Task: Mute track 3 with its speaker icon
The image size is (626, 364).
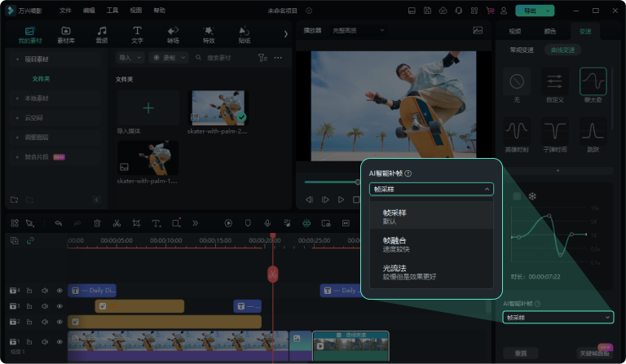Action: click(x=45, y=306)
